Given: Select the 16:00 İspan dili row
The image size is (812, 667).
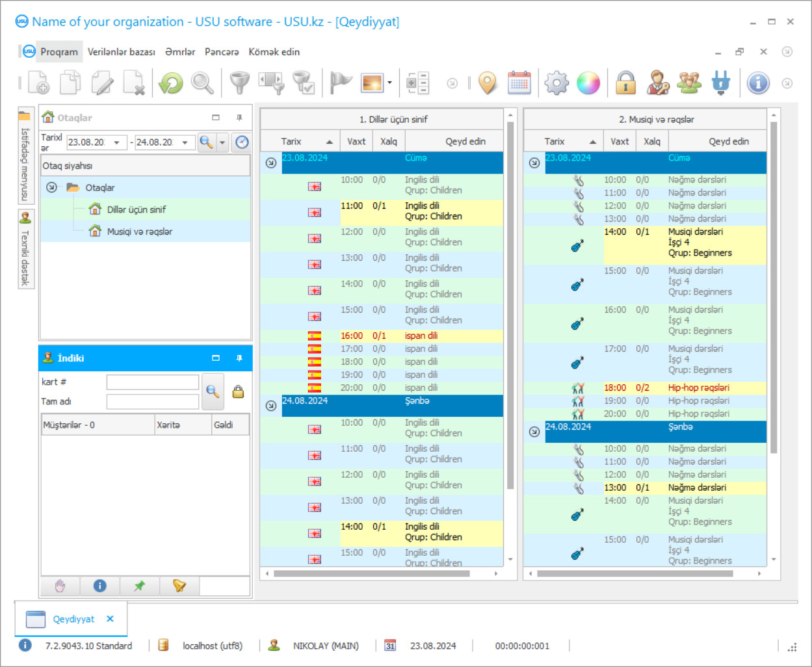Looking at the screenshot, I should (382, 336).
